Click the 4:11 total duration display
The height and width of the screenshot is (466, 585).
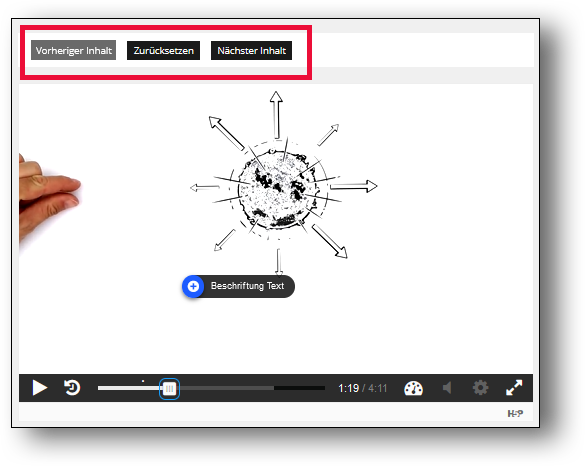378,388
